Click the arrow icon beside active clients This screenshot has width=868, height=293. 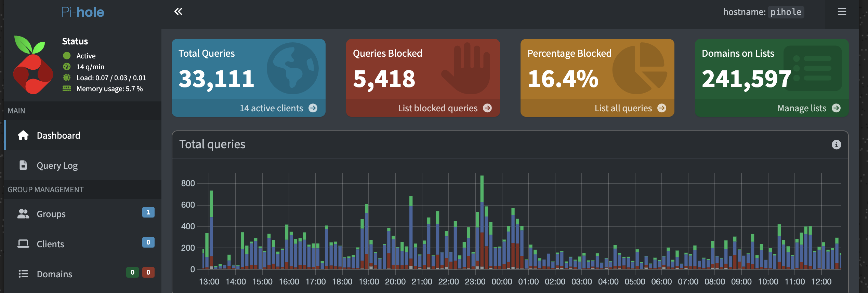[313, 108]
